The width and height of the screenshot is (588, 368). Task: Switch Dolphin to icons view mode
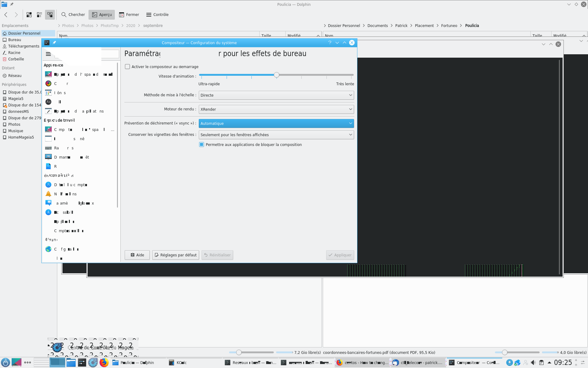pos(29,15)
